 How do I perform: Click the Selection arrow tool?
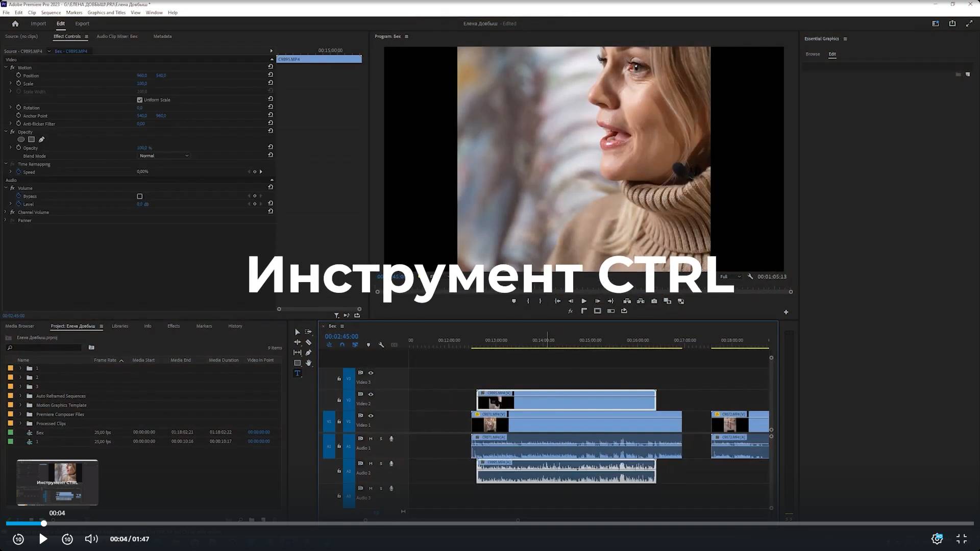298,332
